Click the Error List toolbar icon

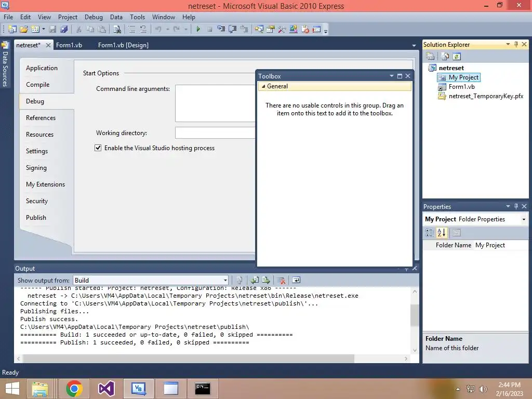point(305,29)
